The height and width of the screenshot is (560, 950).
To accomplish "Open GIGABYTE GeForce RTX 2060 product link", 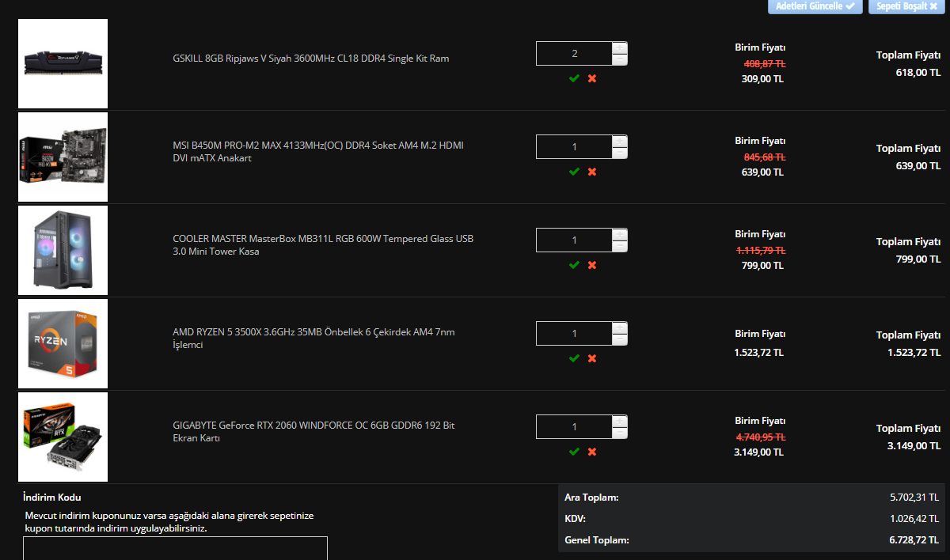I will pos(313,432).
